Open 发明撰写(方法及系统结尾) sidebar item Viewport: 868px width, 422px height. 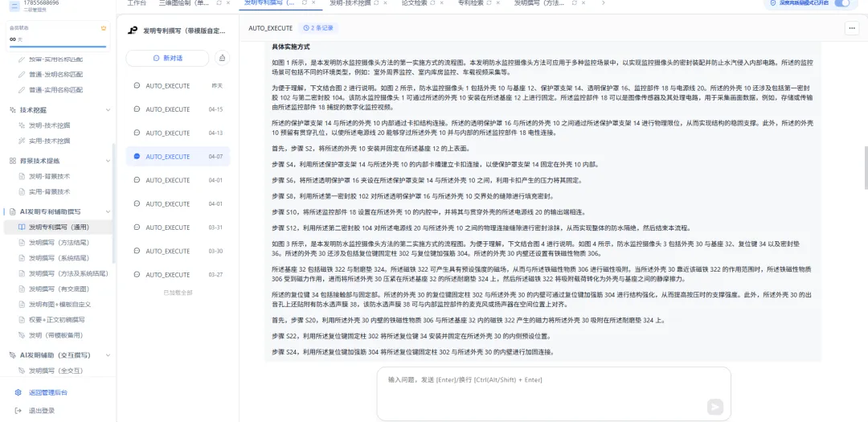tap(68, 273)
